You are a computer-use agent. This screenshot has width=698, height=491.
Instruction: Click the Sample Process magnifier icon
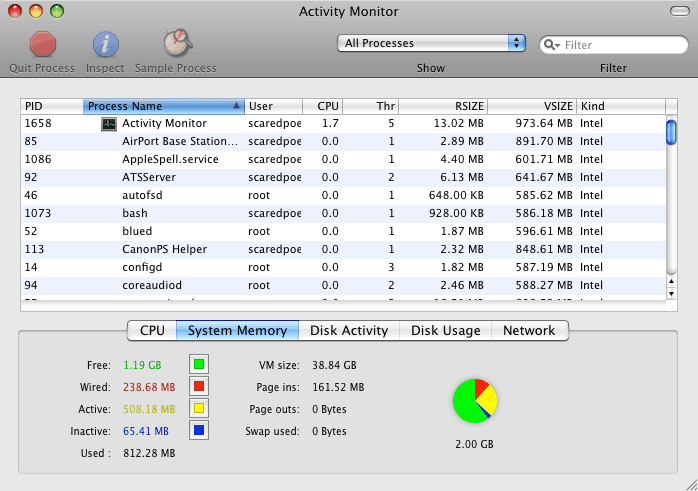click(177, 43)
